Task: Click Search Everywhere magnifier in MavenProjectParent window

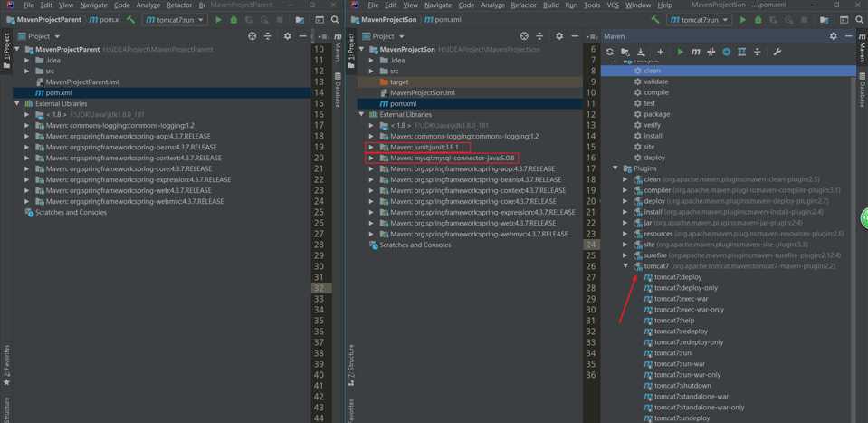Action: click(335, 20)
